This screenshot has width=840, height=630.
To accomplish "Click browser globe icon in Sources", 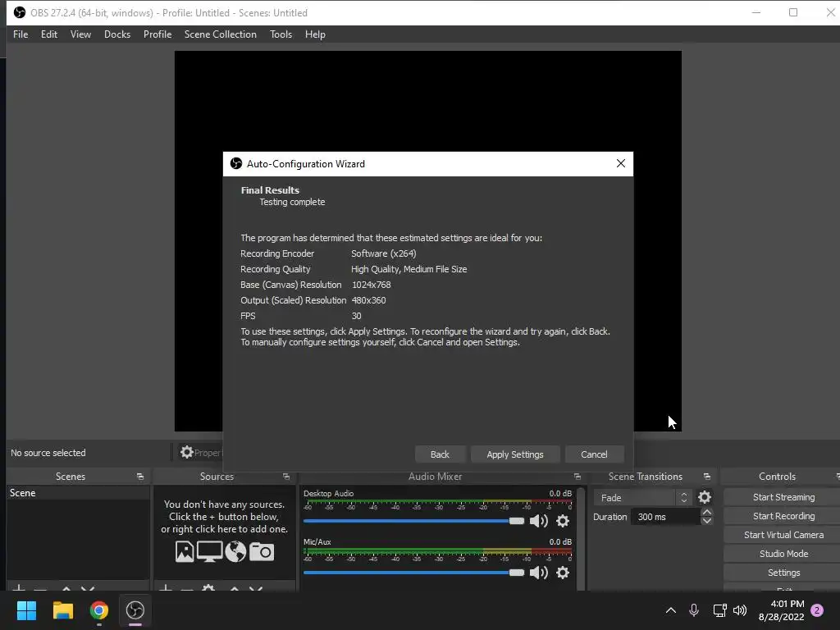I will click(235, 552).
